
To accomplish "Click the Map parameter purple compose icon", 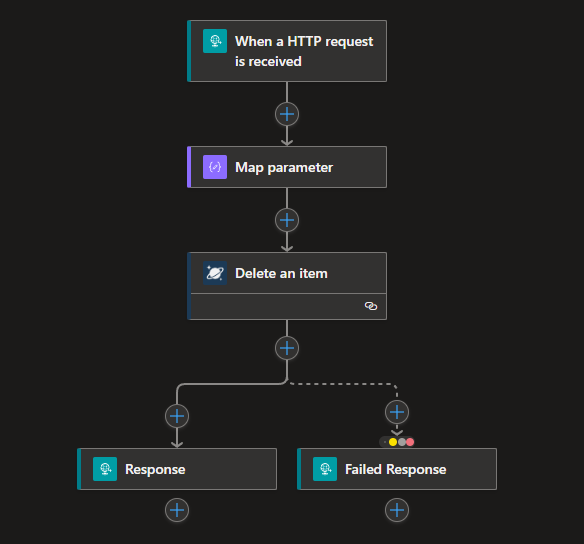I will tap(215, 167).
